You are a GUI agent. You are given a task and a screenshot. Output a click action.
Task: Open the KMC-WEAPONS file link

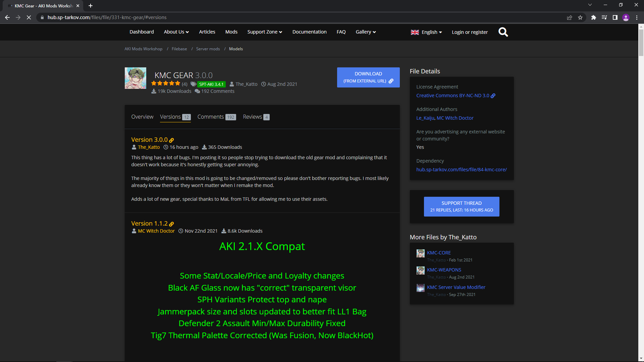(444, 270)
